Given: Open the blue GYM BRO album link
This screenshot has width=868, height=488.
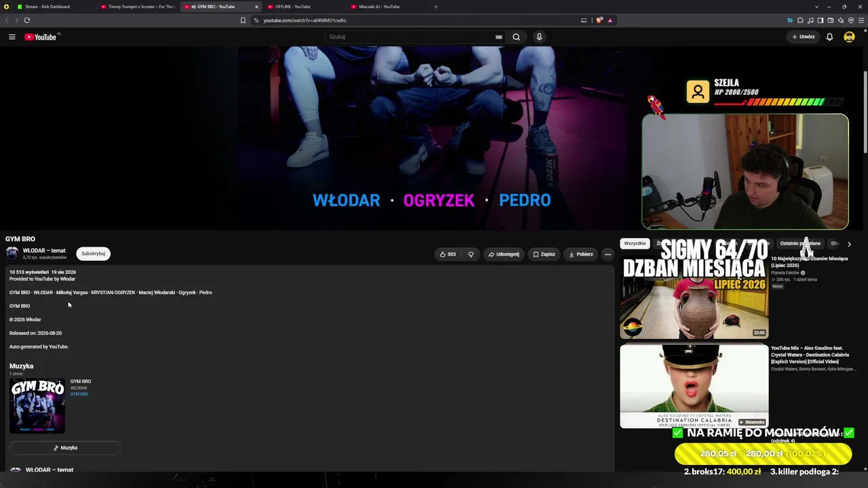Looking at the screenshot, I should point(79,394).
